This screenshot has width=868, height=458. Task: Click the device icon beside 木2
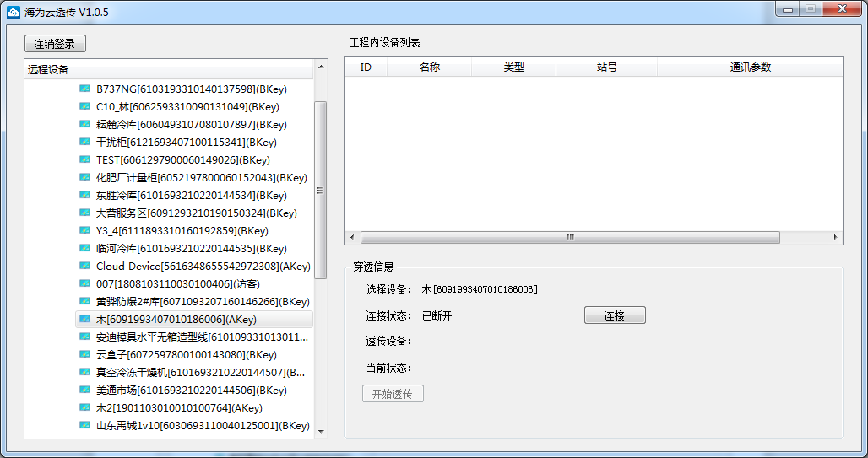[84, 407]
